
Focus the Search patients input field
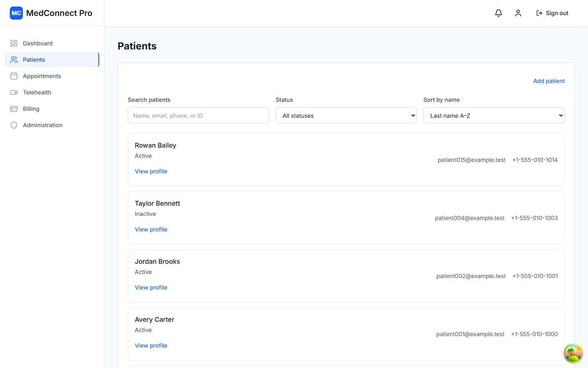tap(198, 115)
